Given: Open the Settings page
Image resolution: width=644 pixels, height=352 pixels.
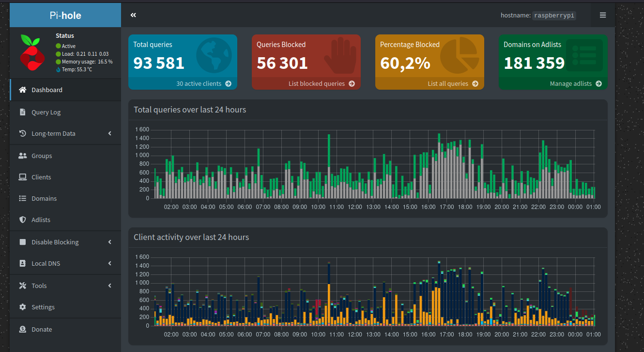Looking at the screenshot, I should click(65, 307).
